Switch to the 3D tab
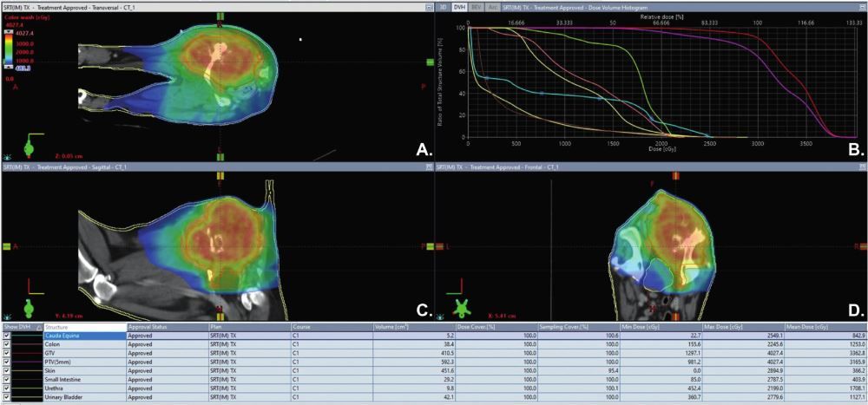 (444, 7)
